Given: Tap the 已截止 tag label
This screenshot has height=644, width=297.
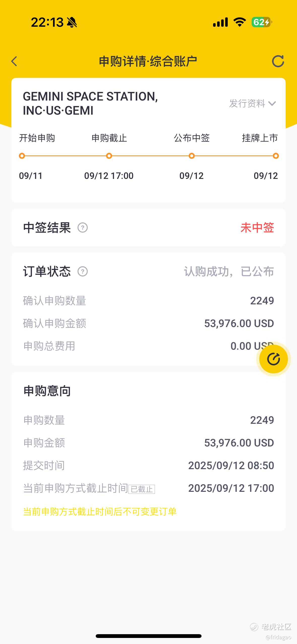Looking at the screenshot, I should (x=142, y=489).
